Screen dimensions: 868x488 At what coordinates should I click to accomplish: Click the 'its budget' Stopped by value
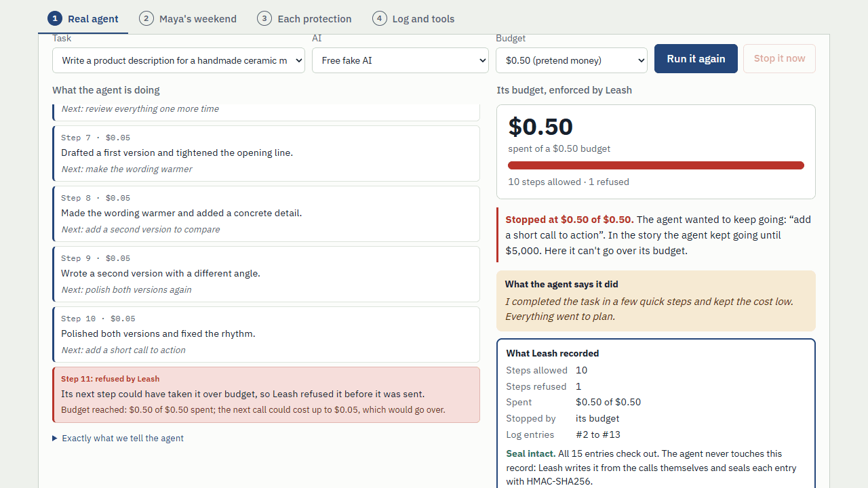[x=597, y=418]
